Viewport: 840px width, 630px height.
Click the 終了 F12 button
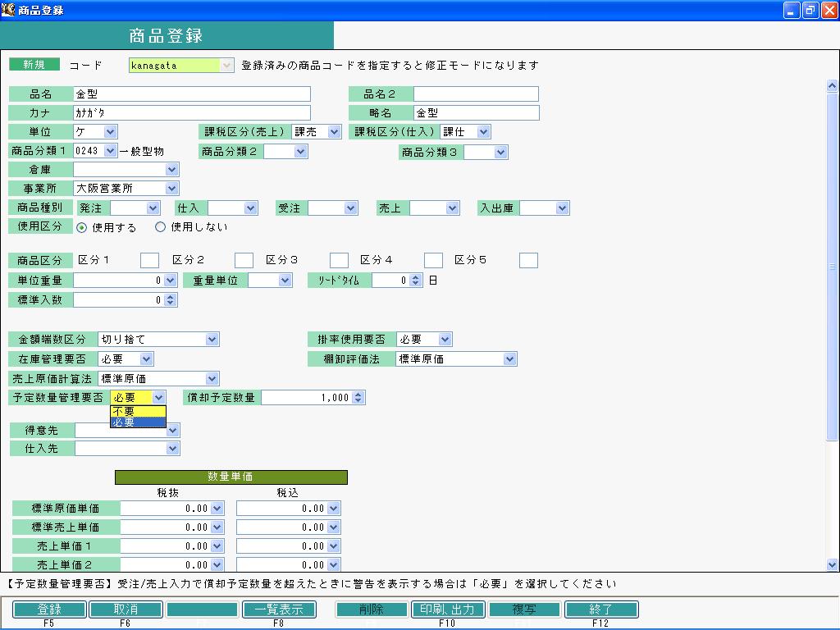(601, 609)
